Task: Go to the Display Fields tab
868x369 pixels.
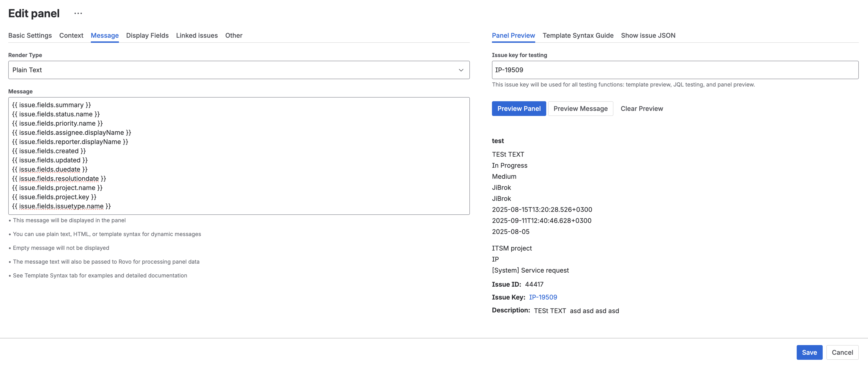Action: coord(147,35)
